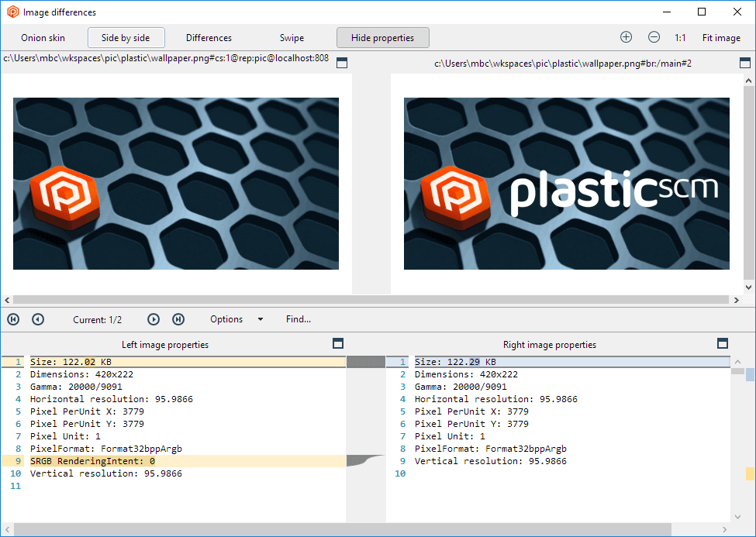
Task: Select Side by side view mode
Action: click(126, 38)
